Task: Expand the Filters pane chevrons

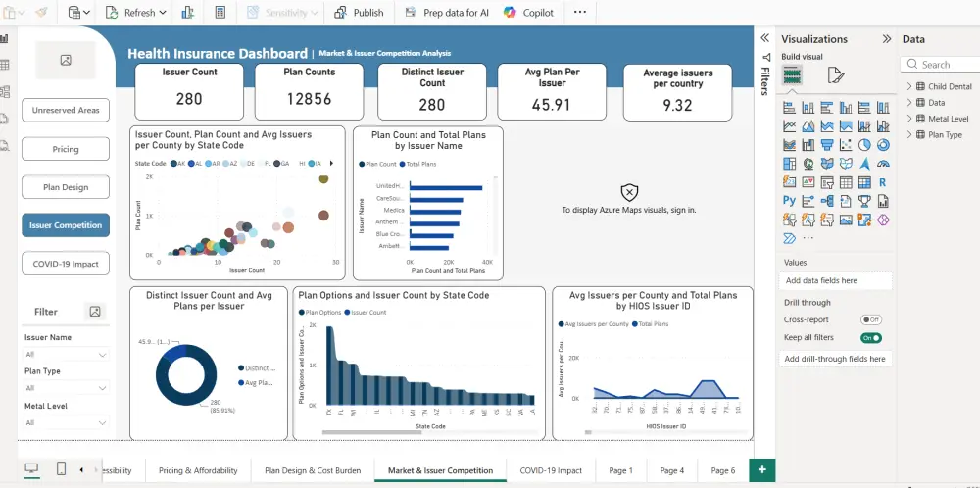Action: pos(765,38)
